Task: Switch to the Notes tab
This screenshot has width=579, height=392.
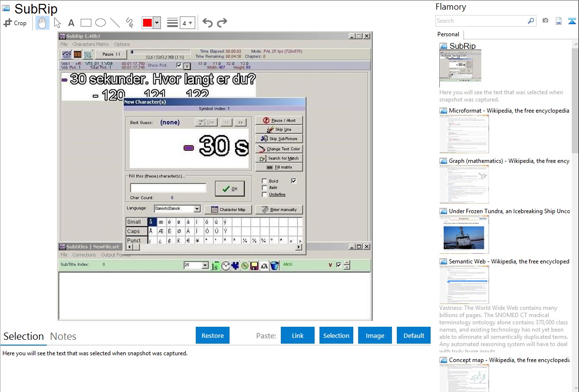Action: point(63,336)
